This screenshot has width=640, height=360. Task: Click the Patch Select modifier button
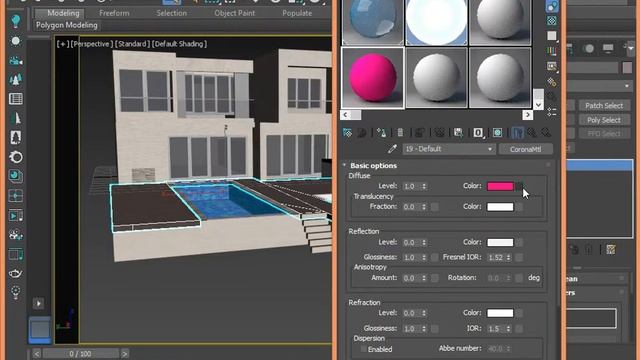coord(604,106)
